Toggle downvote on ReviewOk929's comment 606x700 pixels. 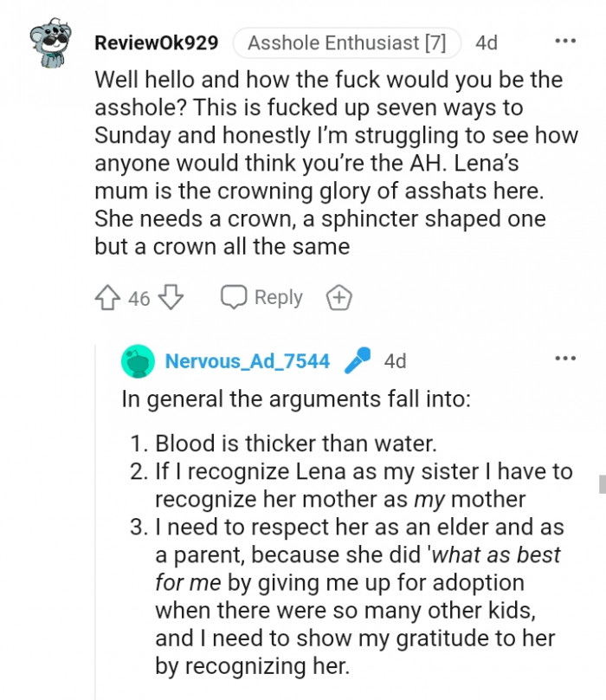coord(171,297)
